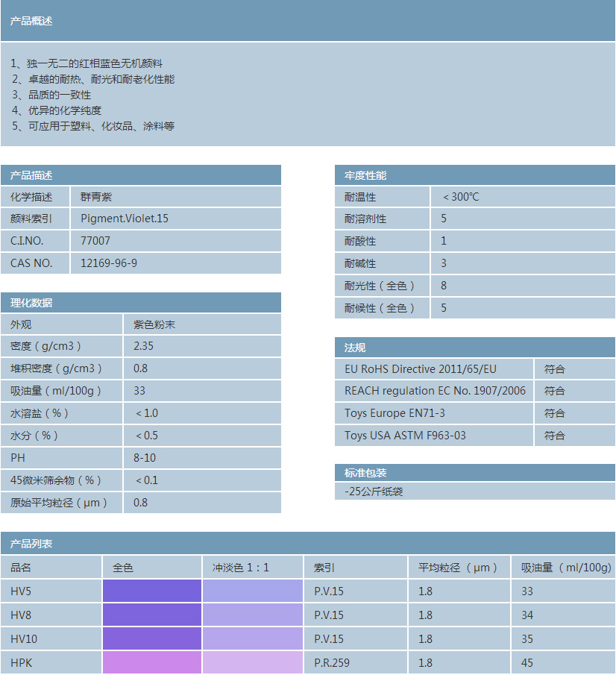Click the '产品描述' table header

[x=141, y=175]
